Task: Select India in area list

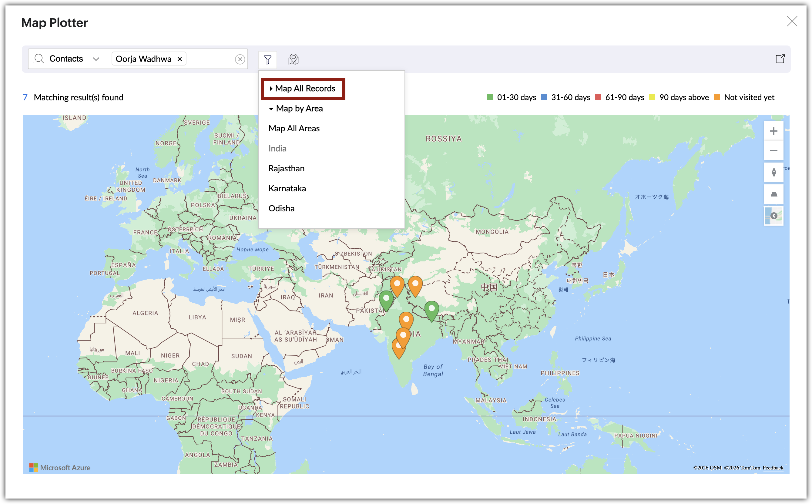Action: 277,148
